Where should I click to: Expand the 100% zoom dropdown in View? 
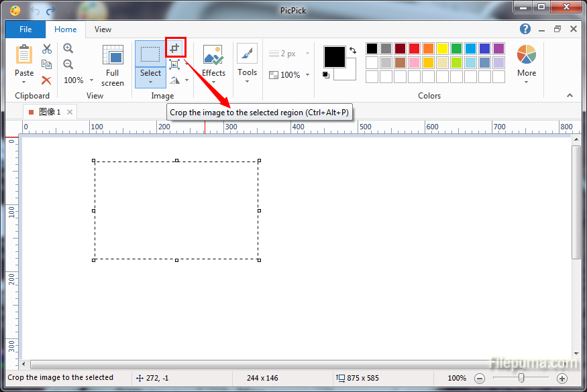[x=74, y=80]
